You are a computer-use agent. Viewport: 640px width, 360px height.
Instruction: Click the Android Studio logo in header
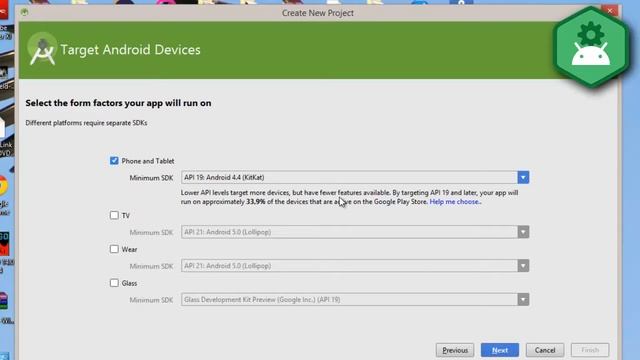click(x=42, y=49)
